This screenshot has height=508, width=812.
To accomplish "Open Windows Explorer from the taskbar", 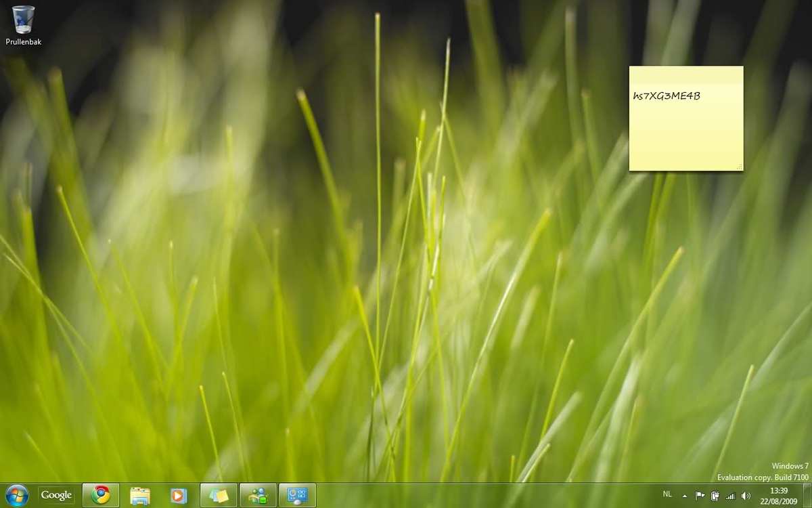I will (140, 495).
